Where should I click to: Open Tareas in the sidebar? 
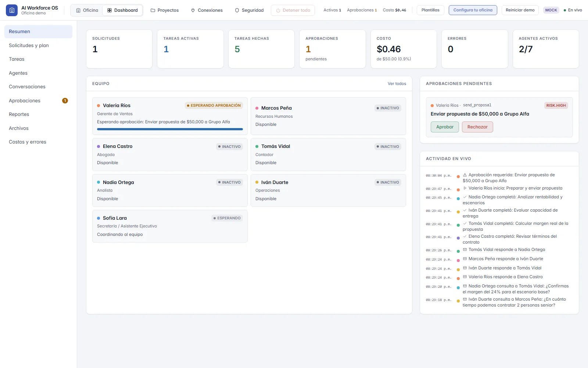(38, 59)
